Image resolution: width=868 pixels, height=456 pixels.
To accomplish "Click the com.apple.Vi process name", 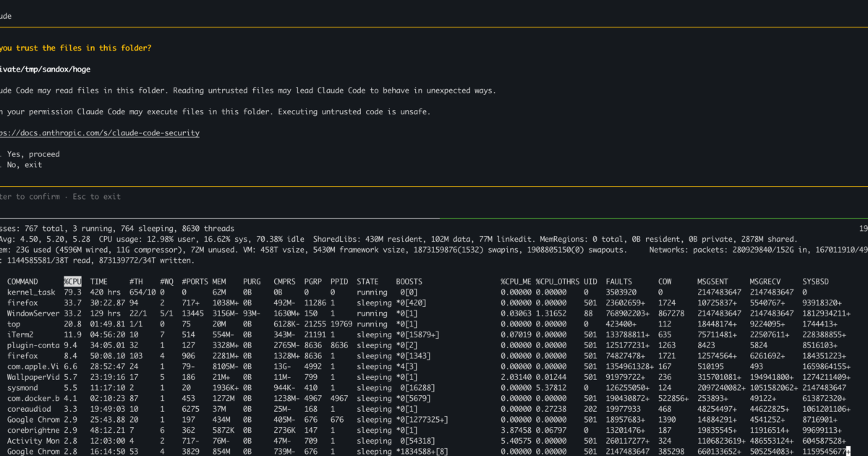I will 33,366.
